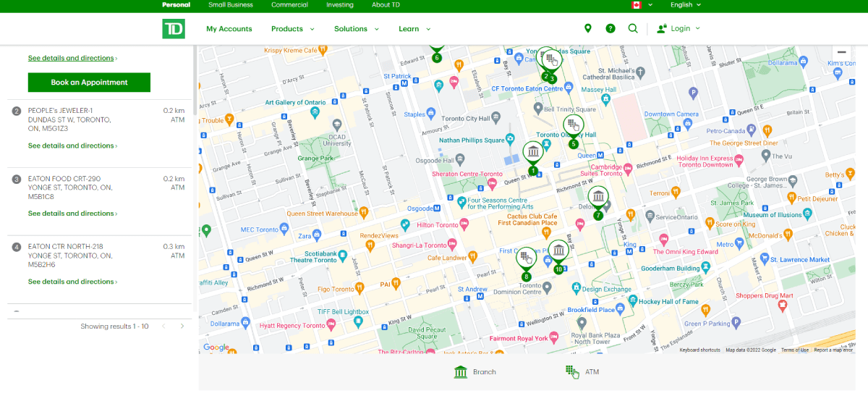
Task: Expand the Products dropdown menu
Action: (x=293, y=29)
